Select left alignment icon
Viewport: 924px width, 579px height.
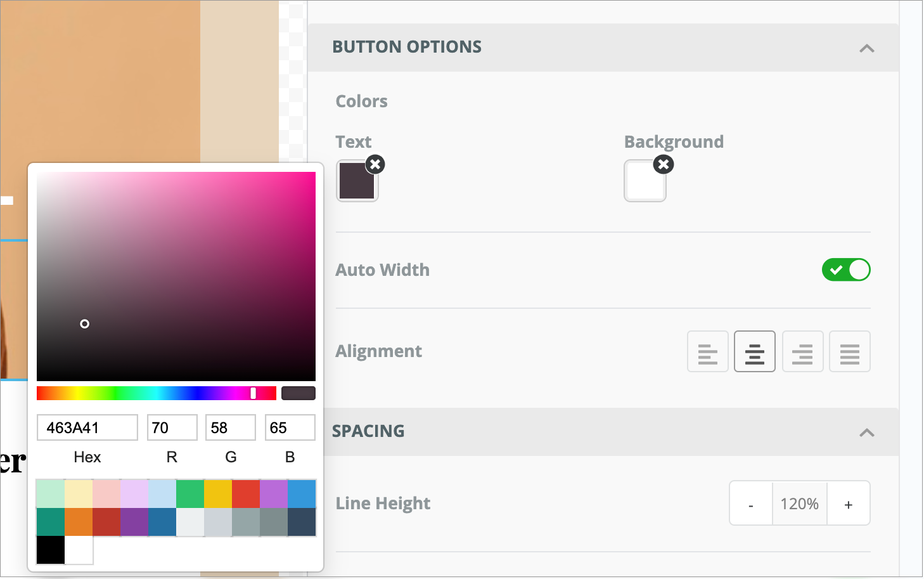[x=707, y=351]
